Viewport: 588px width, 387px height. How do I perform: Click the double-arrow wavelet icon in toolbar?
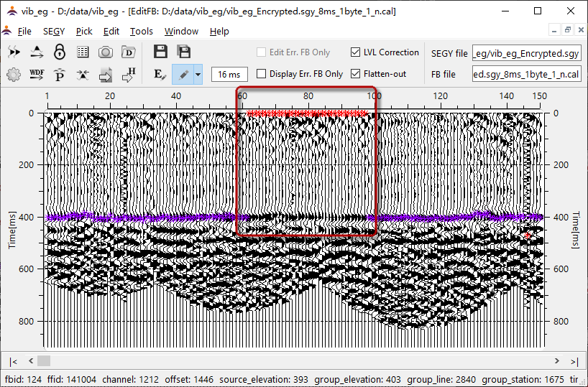[14, 52]
